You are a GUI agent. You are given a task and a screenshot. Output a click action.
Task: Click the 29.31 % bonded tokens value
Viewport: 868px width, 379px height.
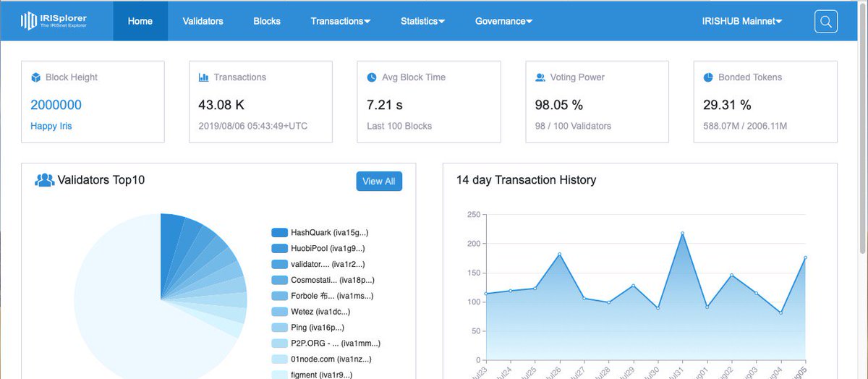coord(727,105)
